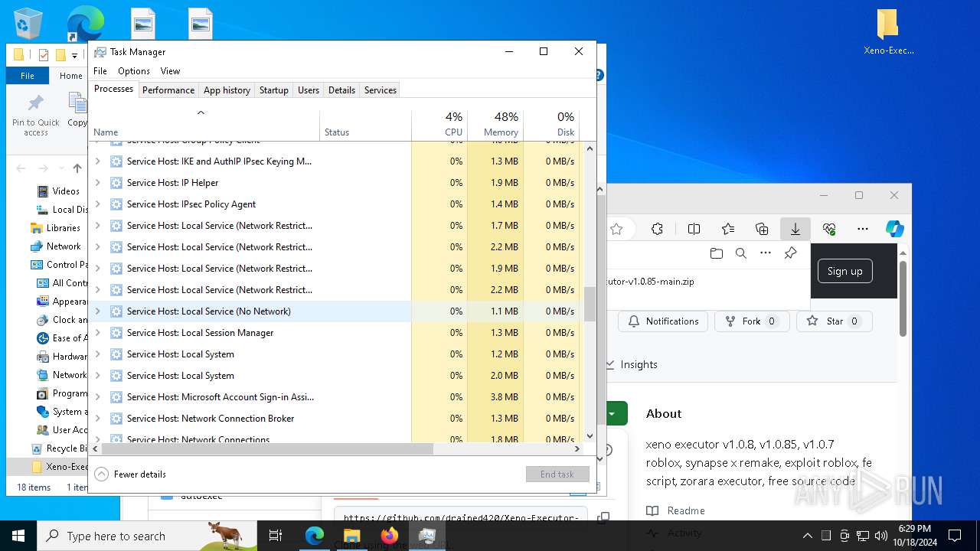Screen dimensions: 980x551
Task: Expand Service Host: IPsec Policy Agent row
Action: pyautogui.click(x=97, y=204)
